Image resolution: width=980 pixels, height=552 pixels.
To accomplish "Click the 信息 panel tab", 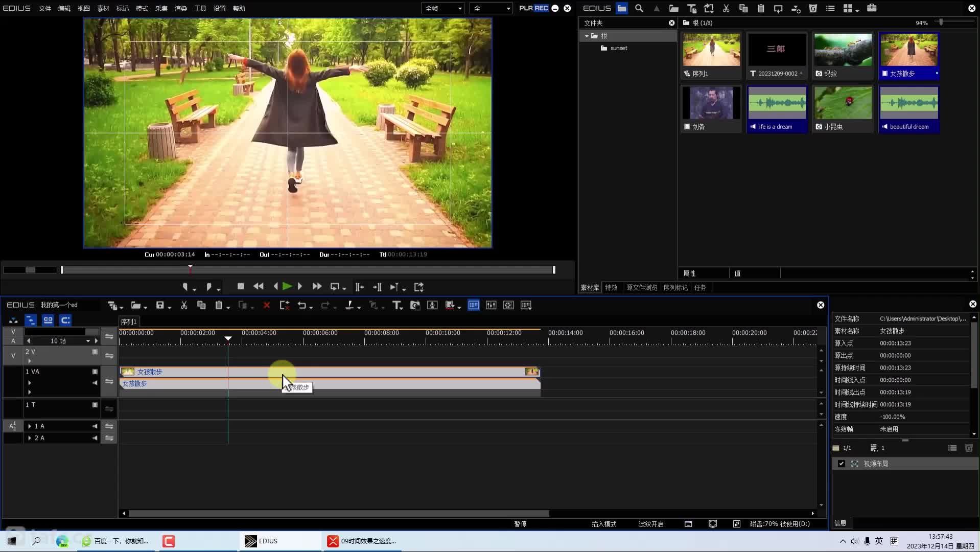I will pos(841,523).
